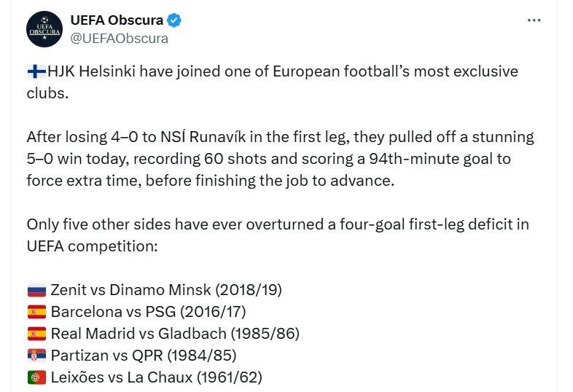Click the Portuguese flag beside Leixões
Image resolution: width=573 pixels, height=392 pixels.
36,377
